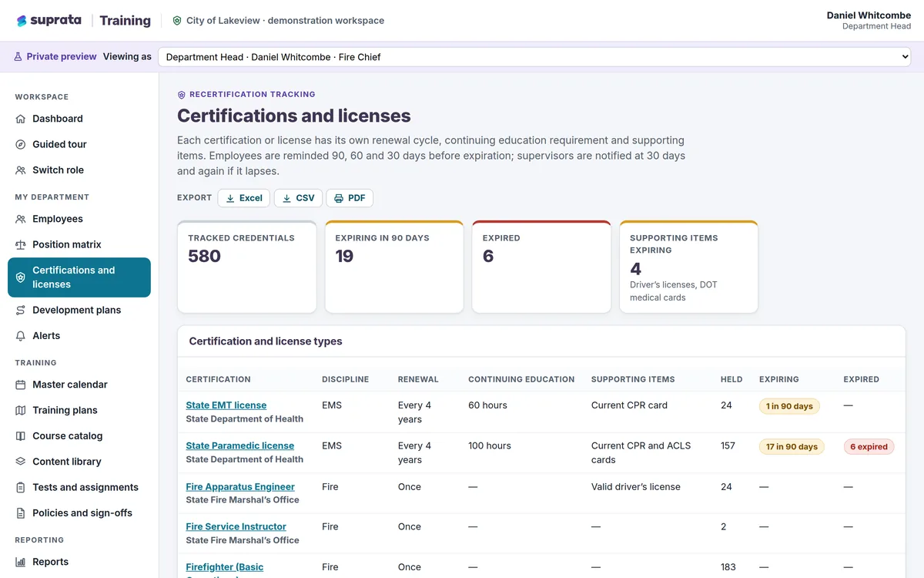Click the download icon on Excel button
The height and width of the screenshot is (578, 924).
click(230, 198)
